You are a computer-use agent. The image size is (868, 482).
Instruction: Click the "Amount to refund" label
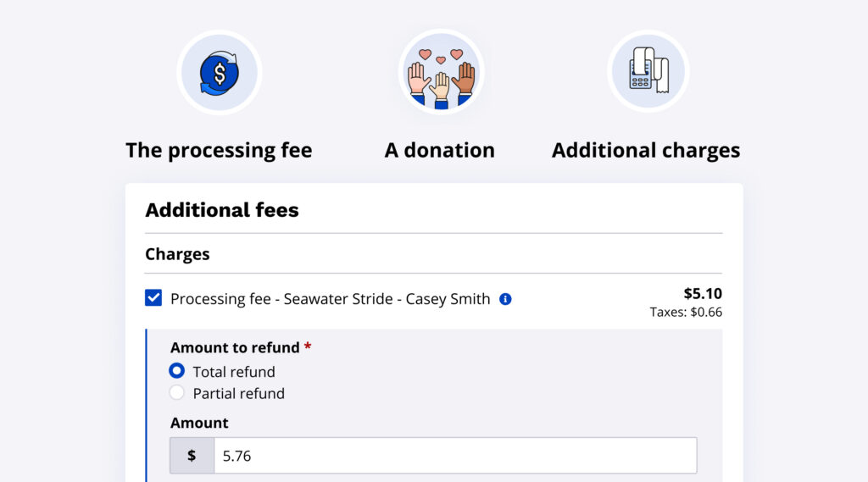pyautogui.click(x=235, y=348)
